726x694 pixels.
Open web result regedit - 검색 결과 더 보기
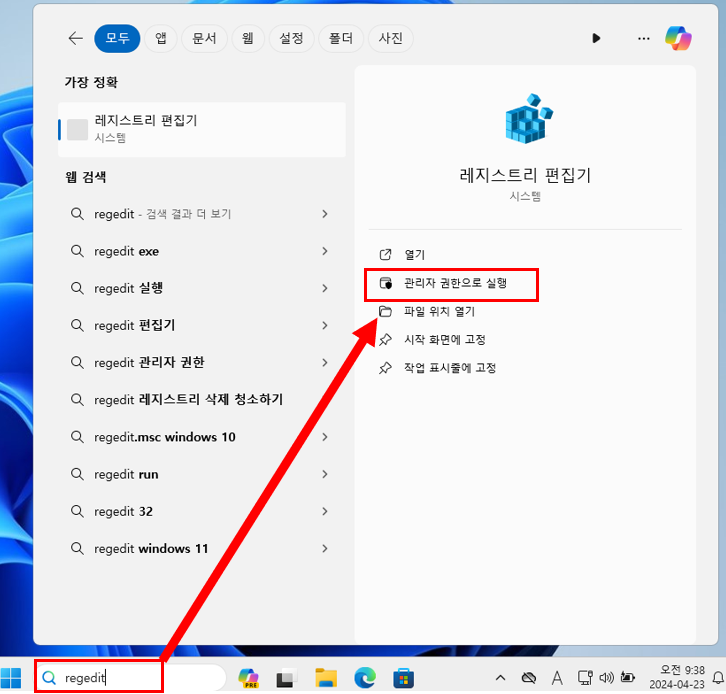click(200, 214)
